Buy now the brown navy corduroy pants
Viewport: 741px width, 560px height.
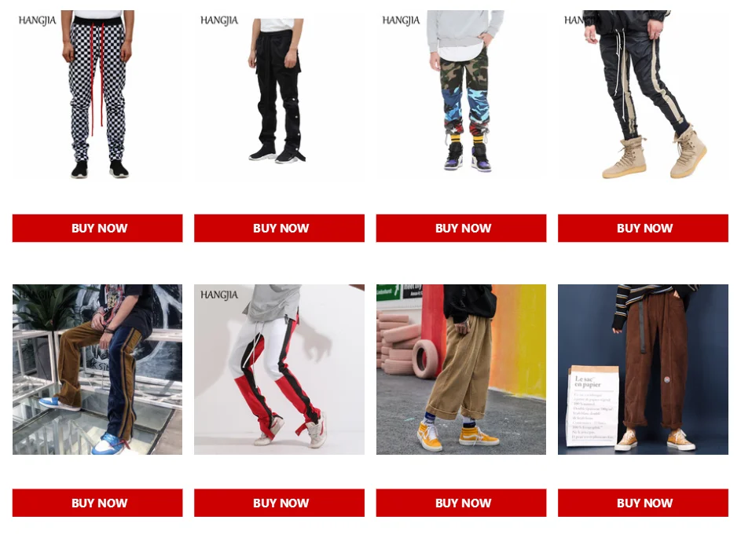97,503
